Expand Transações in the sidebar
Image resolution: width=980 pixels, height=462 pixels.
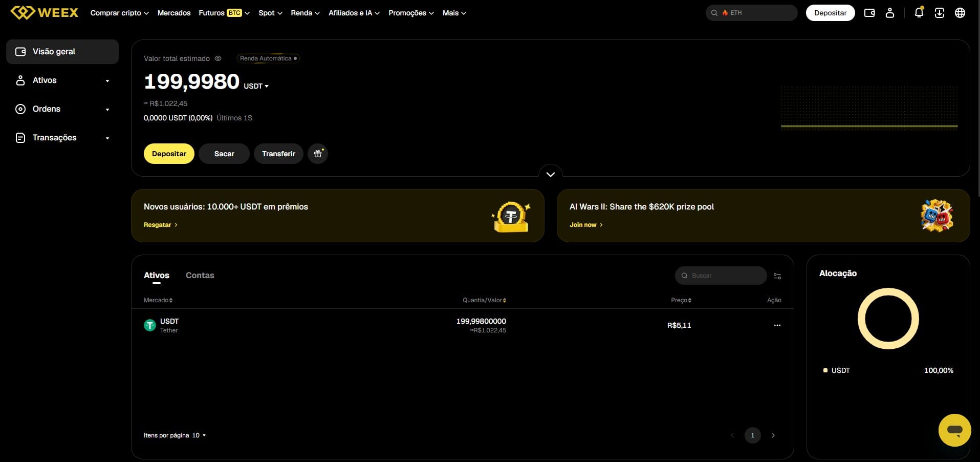tap(62, 138)
